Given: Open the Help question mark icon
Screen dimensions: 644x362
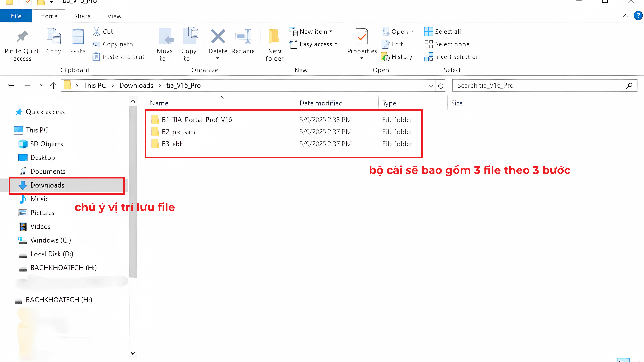Looking at the screenshot, I should 638,16.
